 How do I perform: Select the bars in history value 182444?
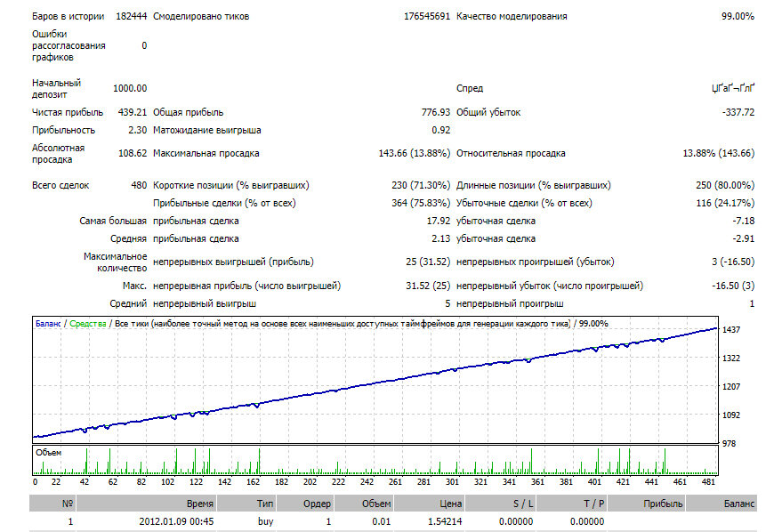point(131,16)
